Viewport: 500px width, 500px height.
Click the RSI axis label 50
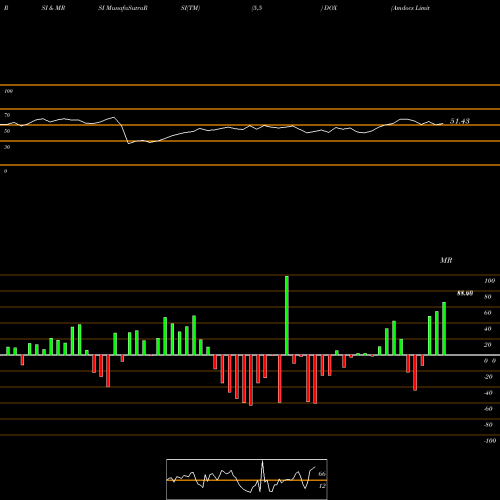[x=7, y=131]
